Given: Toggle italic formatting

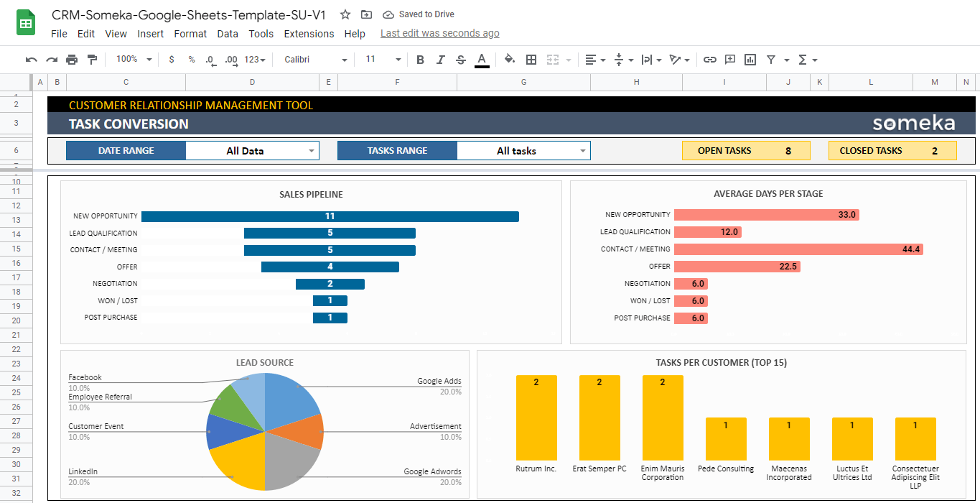Looking at the screenshot, I should (440, 60).
